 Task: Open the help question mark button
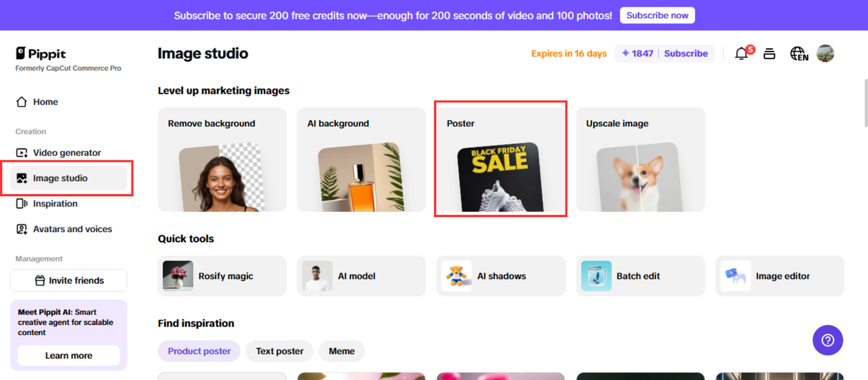pos(827,340)
